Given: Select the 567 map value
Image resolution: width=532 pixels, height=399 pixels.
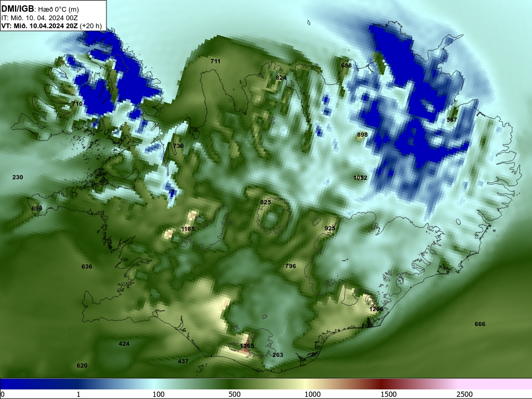Looking at the screenshot, I should click(452, 120).
